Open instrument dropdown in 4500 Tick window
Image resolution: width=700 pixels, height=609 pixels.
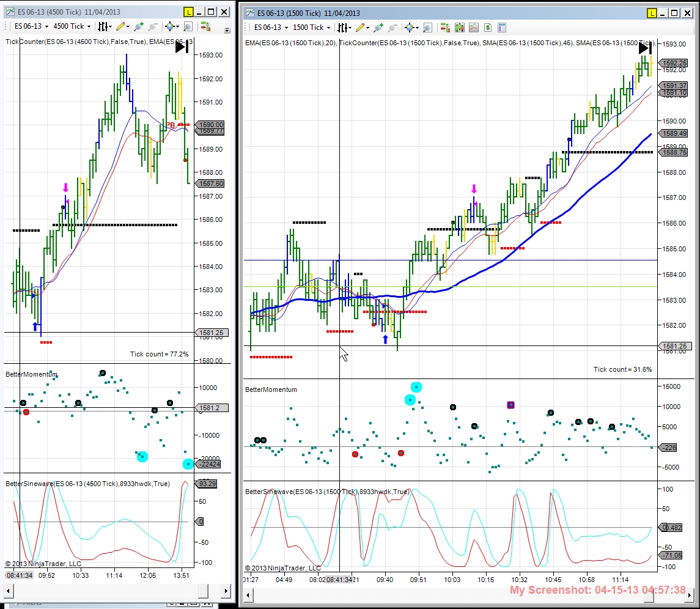(31, 26)
